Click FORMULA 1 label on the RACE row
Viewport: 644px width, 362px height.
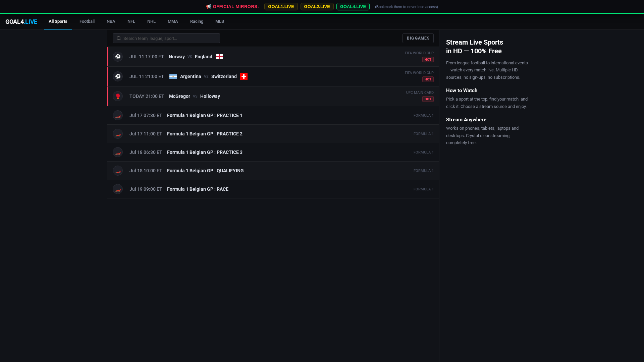point(424,189)
